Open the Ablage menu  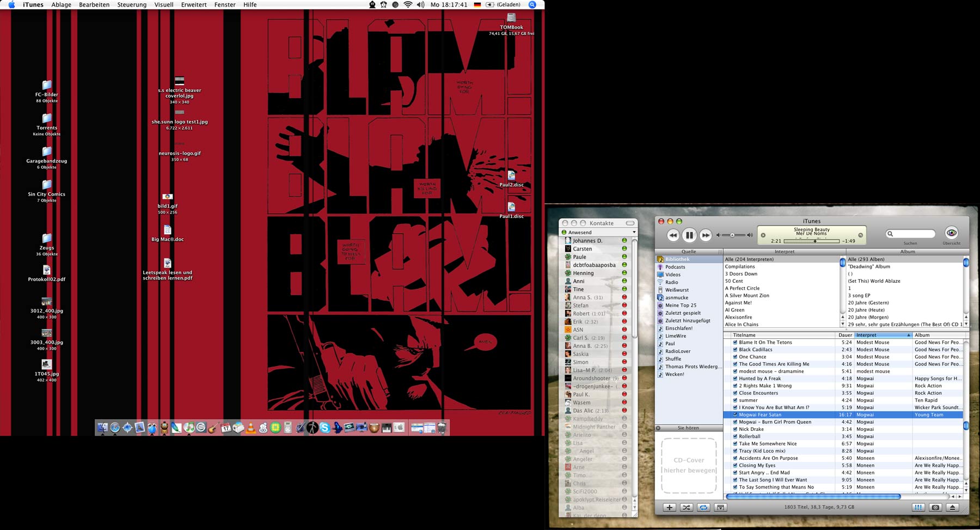tap(61, 4)
